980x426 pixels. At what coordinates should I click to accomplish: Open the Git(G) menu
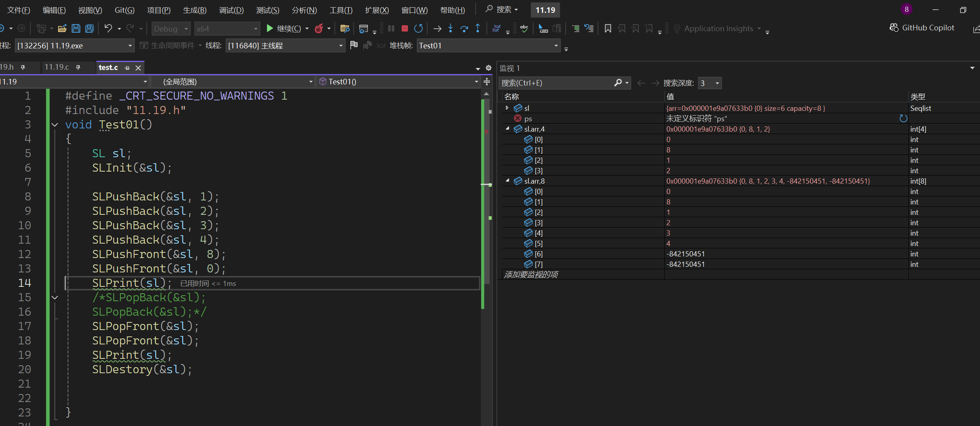[x=124, y=10]
